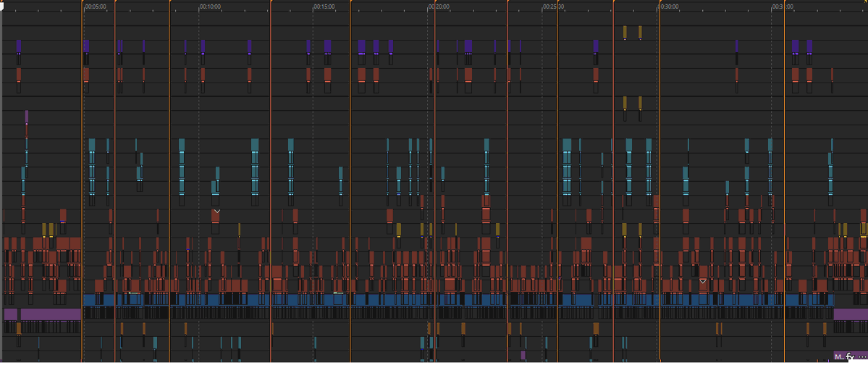Select orange marker flag just before 00:05:00
The height and width of the screenshot is (368, 868).
(x=83, y=1)
